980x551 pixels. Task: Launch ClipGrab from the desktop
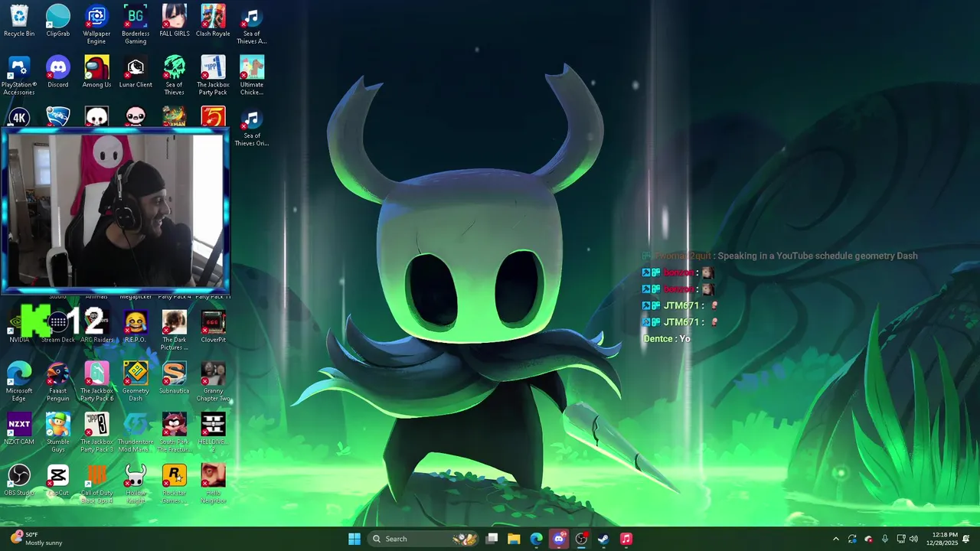(58, 21)
